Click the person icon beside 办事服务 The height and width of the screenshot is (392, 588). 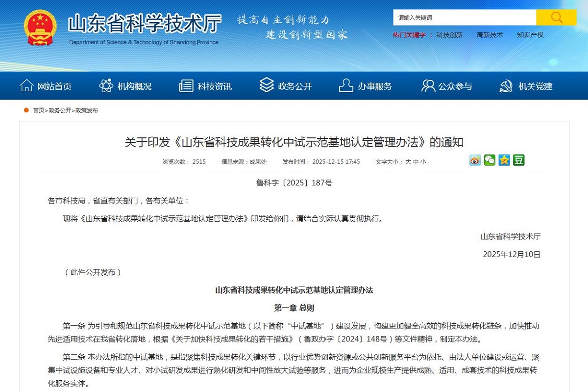(345, 85)
